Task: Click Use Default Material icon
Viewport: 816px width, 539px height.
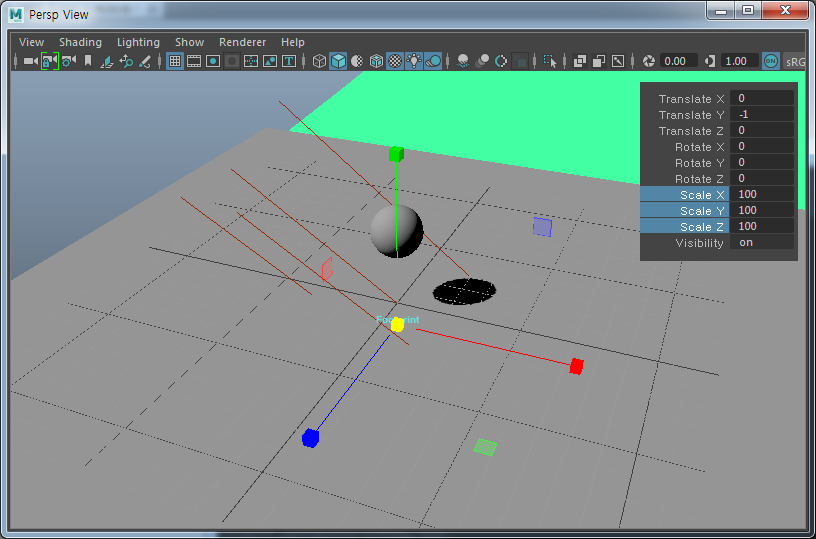Action: click(357, 61)
